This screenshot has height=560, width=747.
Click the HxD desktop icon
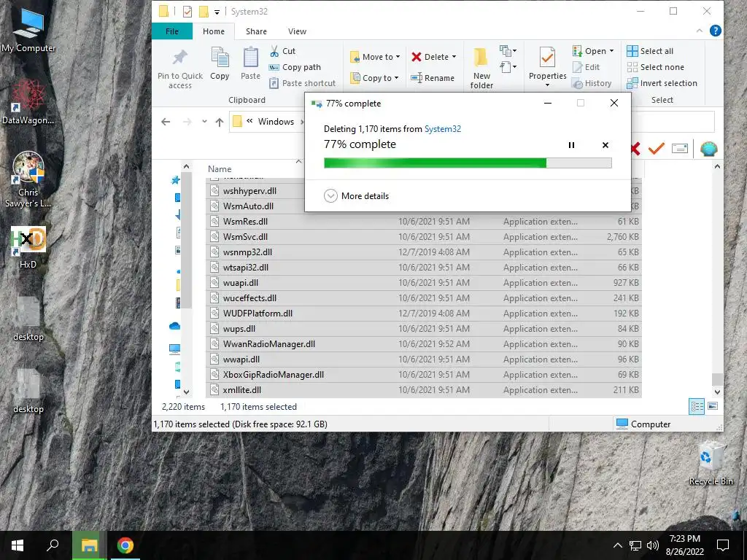[x=28, y=248]
